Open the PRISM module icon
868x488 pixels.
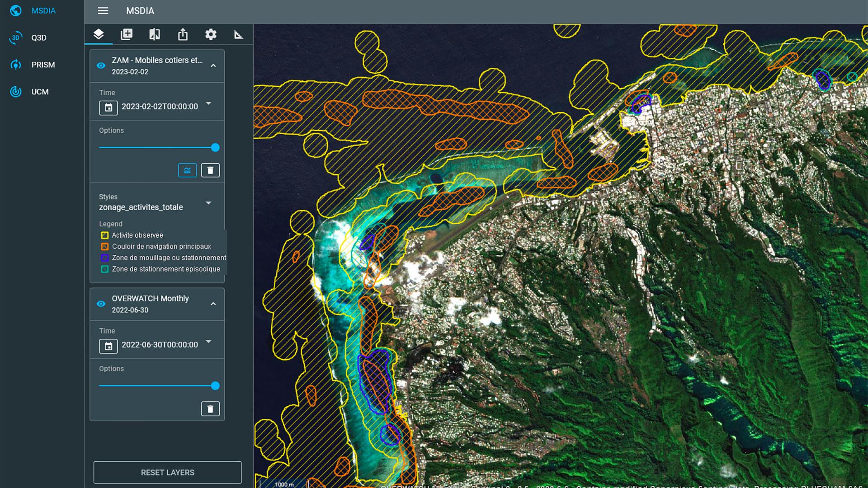tap(16, 65)
